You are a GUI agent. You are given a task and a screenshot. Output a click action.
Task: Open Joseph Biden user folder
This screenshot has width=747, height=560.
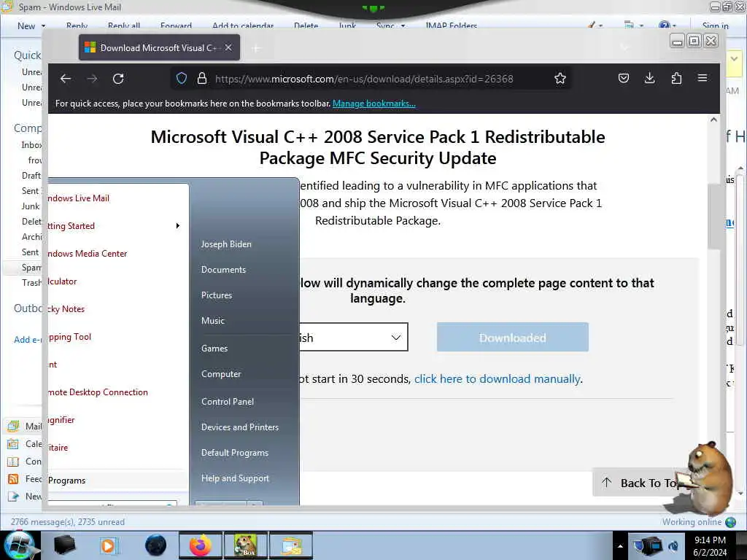tap(226, 244)
